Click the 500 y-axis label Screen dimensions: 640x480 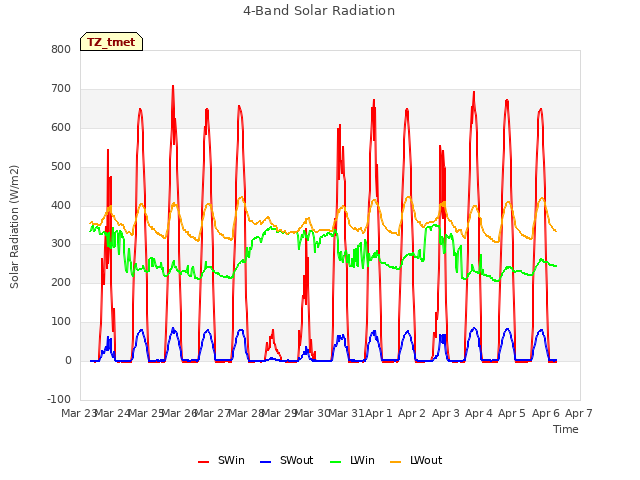(x=61, y=167)
